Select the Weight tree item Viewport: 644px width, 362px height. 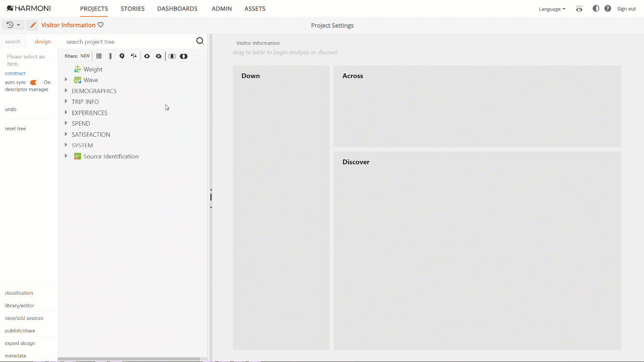click(x=93, y=69)
